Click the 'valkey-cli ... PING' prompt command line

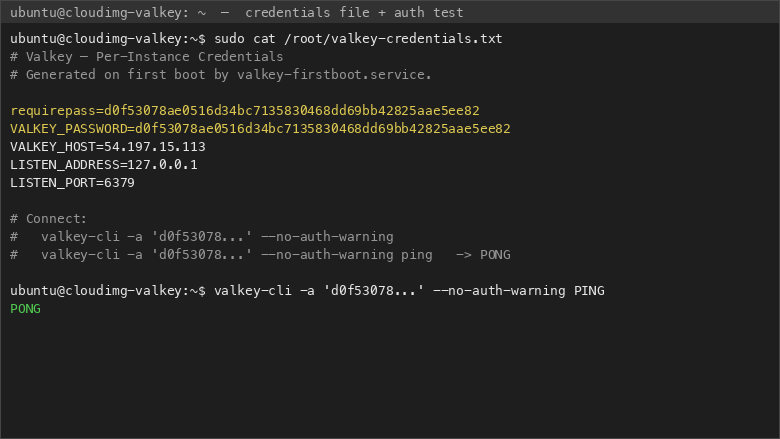click(307, 291)
